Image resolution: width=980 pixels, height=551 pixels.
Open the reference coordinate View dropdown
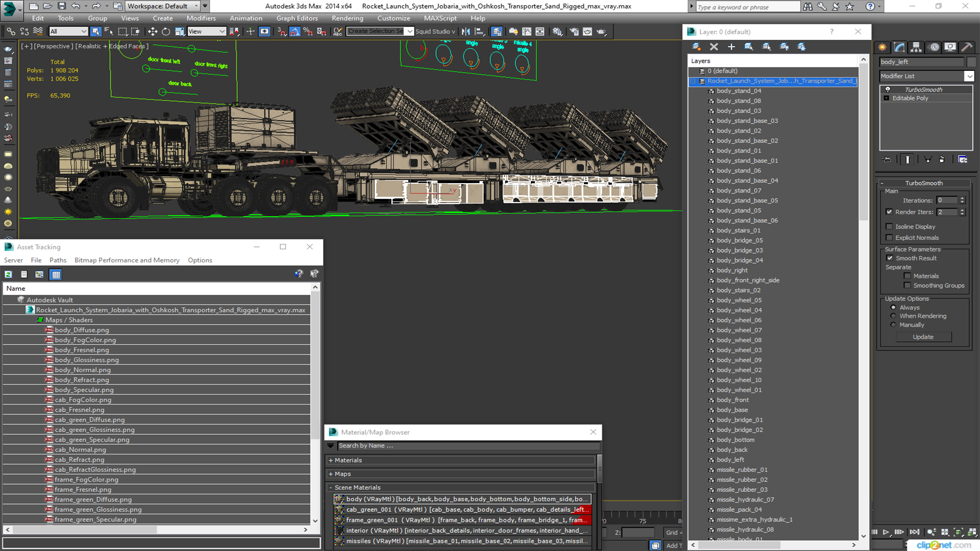tap(207, 32)
